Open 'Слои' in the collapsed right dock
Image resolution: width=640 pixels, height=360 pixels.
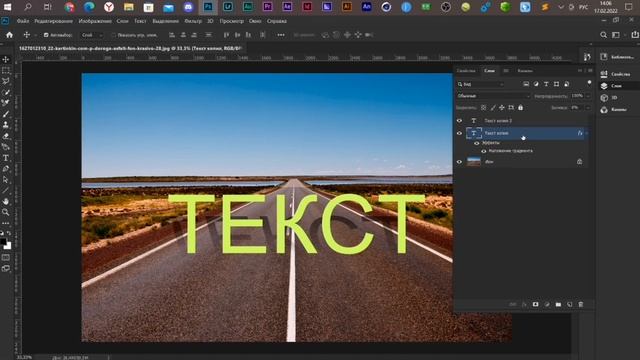click(x=611, y=86)
